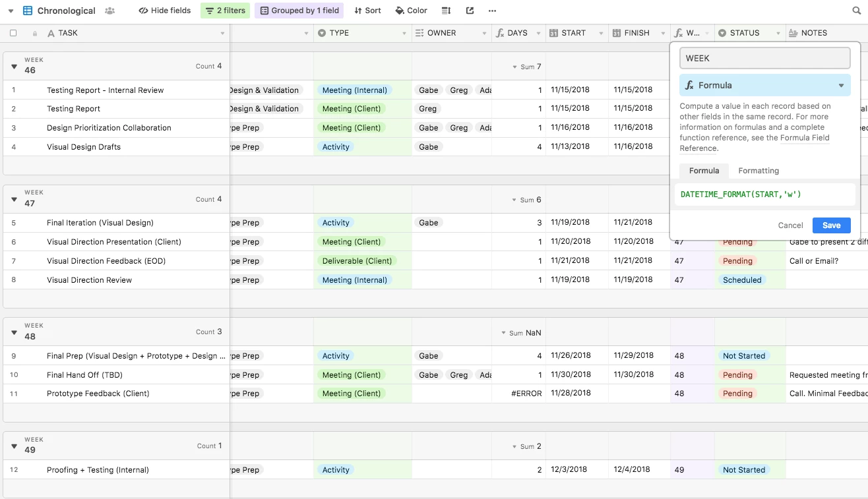
Task: Click the lock icon in TASK header
Action: pos(35,33)
